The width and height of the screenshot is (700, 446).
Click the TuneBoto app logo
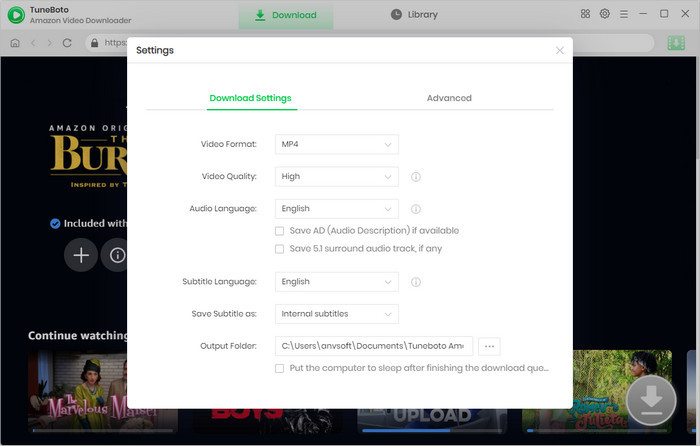point(16,14)
